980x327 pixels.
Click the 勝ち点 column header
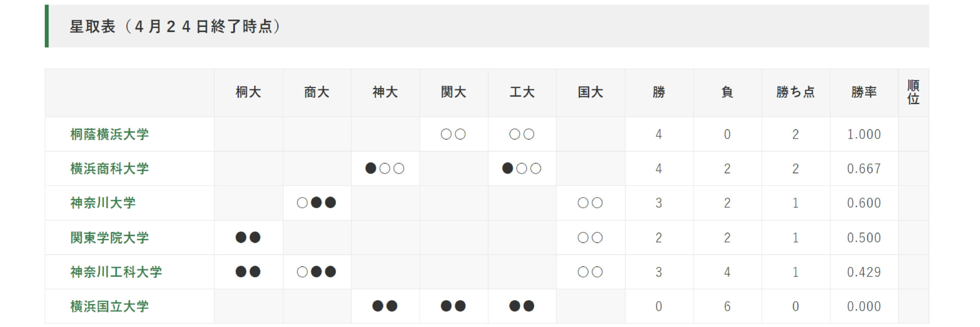[795, 92]
